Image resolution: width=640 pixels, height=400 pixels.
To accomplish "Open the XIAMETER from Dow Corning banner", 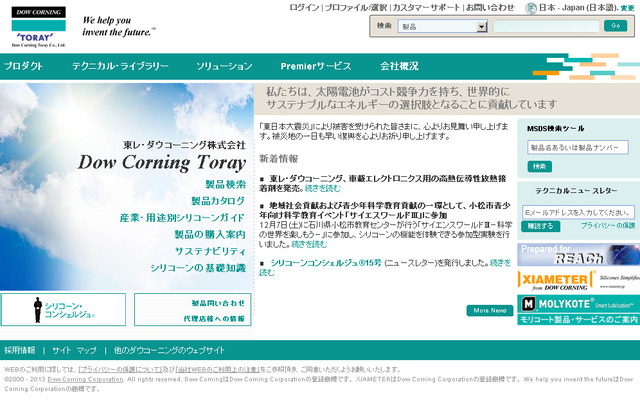I will 578,280.
